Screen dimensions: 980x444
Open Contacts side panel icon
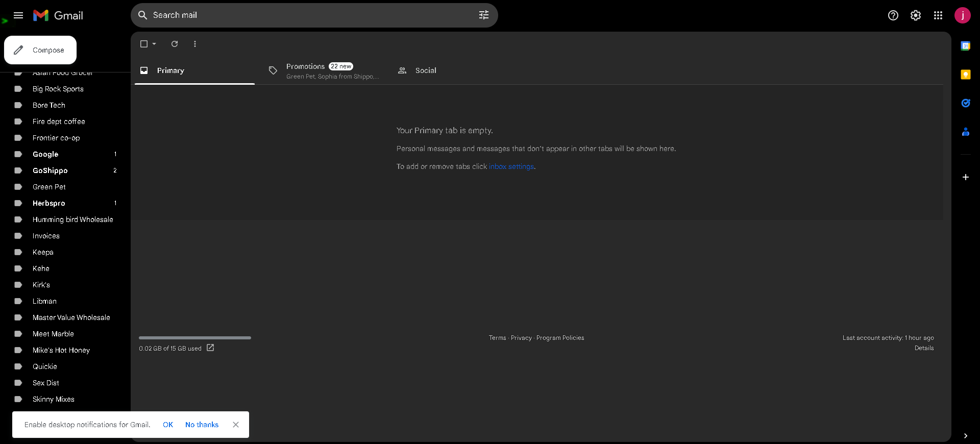[966, 132]
